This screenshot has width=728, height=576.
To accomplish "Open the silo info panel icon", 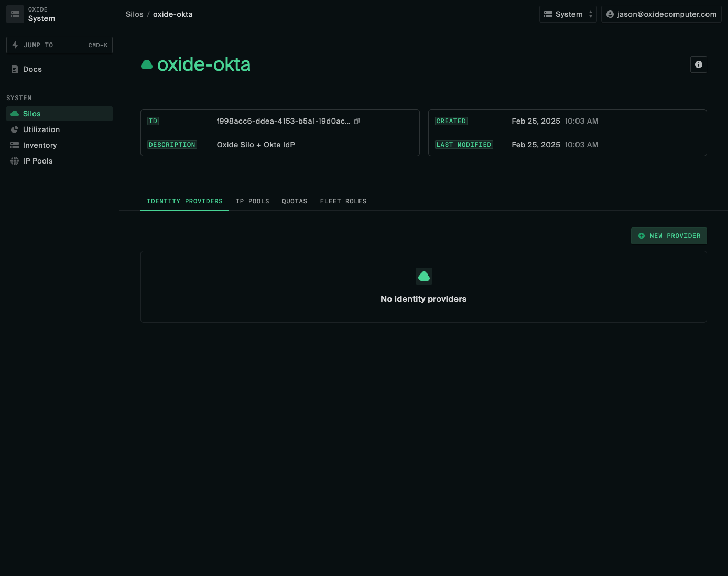I will coord(698,64).
